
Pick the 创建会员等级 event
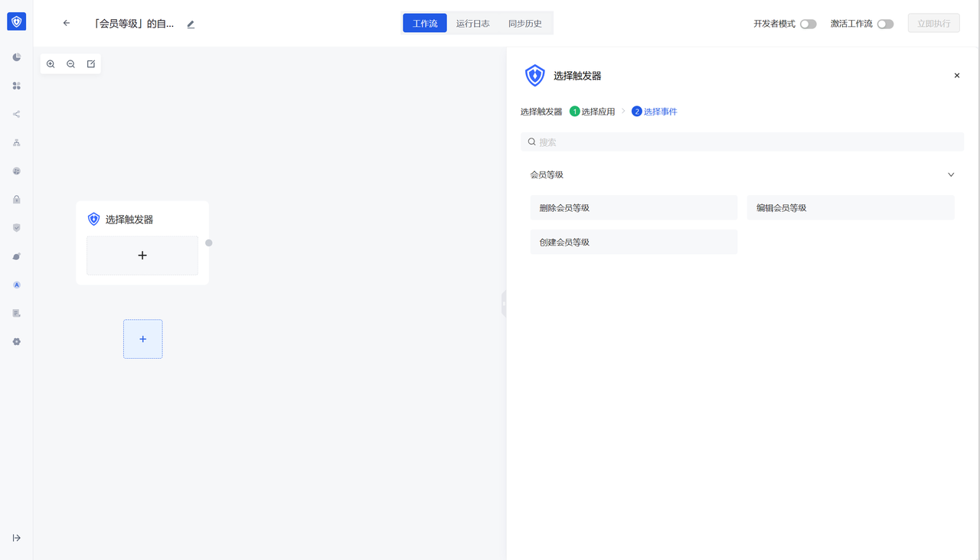633,243
